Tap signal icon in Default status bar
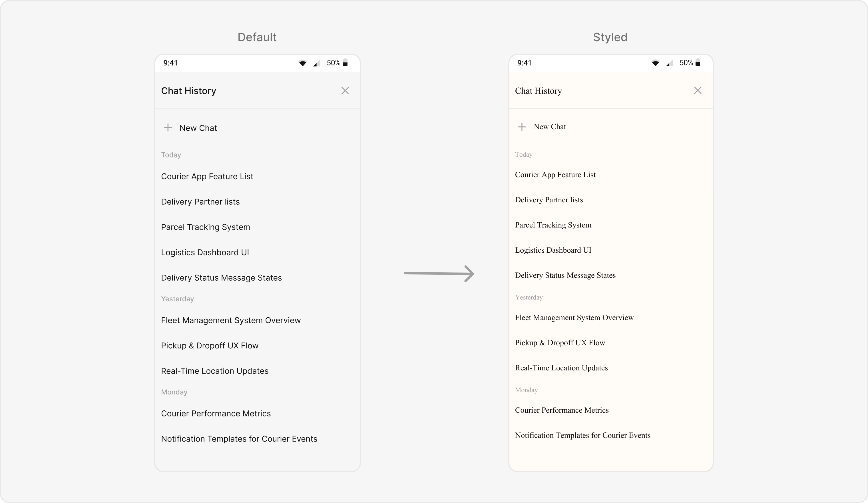This screenshot has height=503, width=868. [x=316, y=63]
